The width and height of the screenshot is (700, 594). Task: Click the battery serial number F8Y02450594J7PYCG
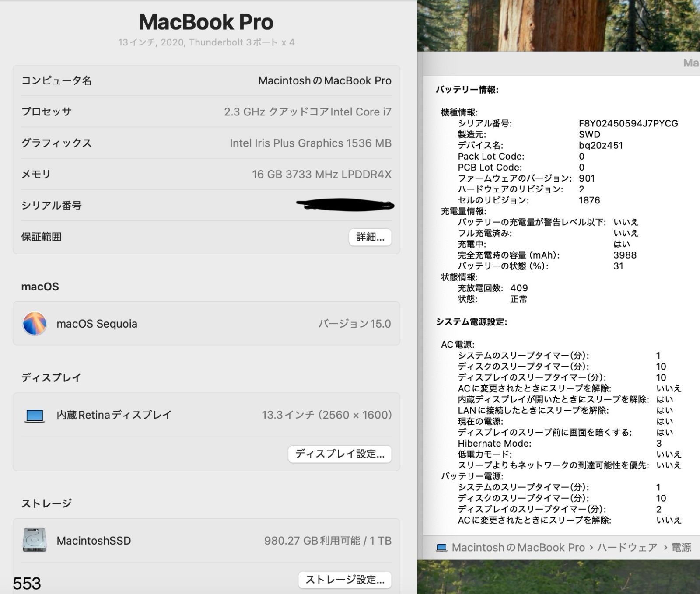point(628,123)
